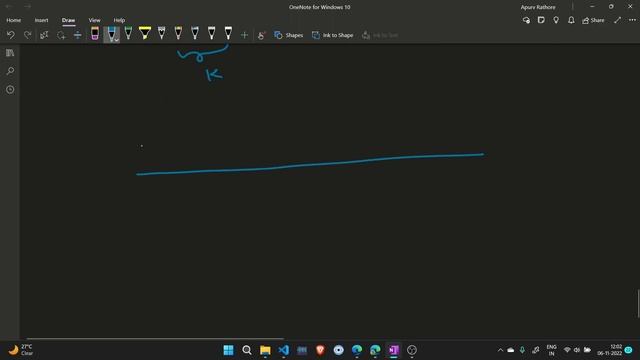
Task: Open the Help tab
Action: point(119,20)
